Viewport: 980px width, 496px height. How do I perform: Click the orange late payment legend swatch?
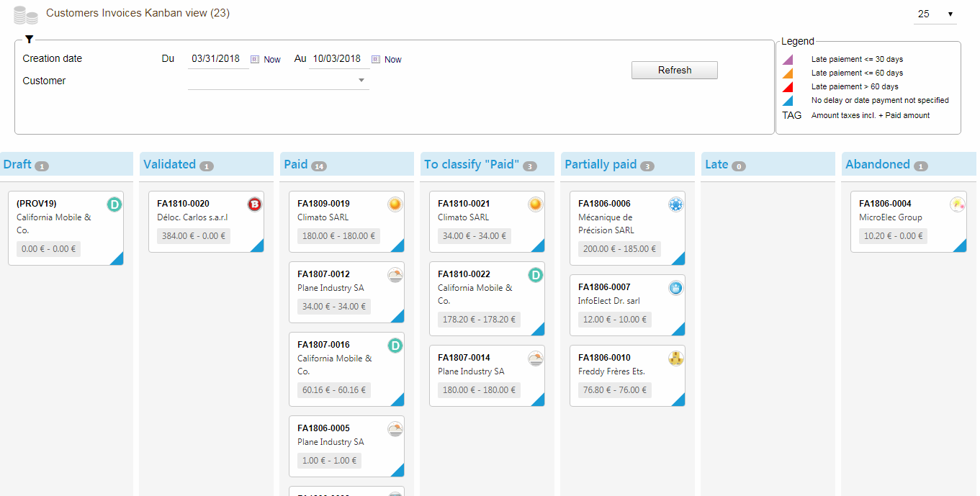[788, 73]
